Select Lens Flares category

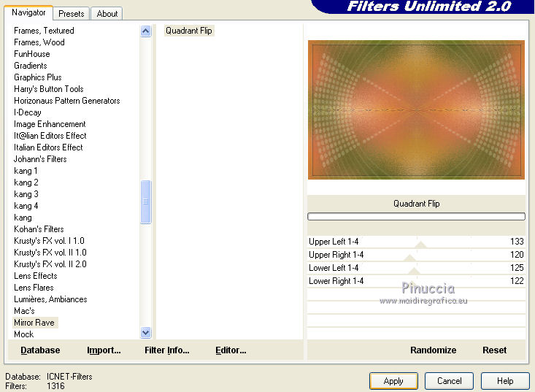pyautogui.click(x=34, y=288)
